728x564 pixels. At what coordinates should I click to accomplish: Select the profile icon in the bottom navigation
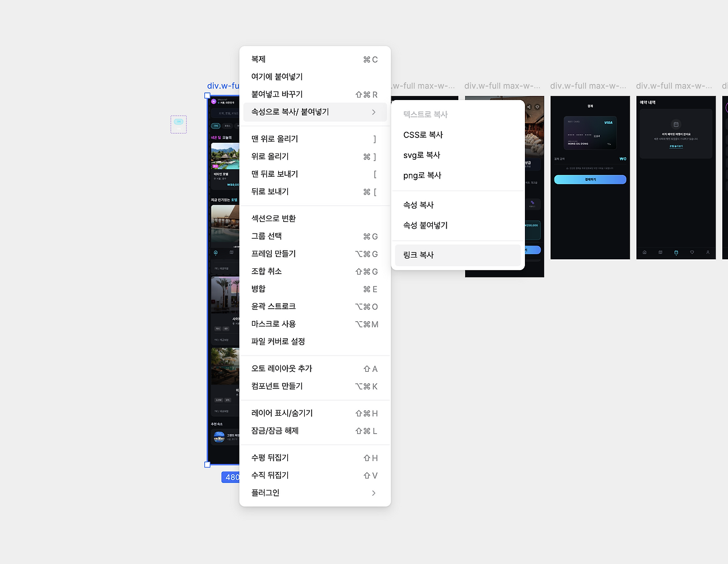click(x=708, y=252)
